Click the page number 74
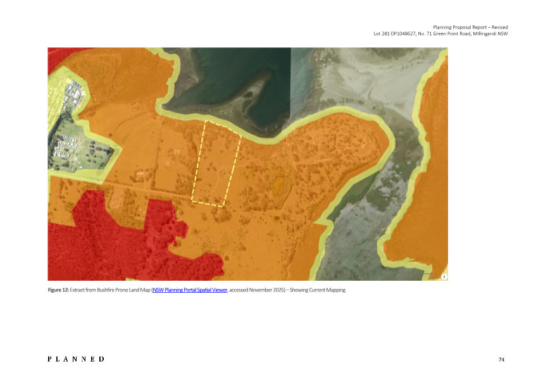The height and width of the screenshot is (392, 555). point(501,359)
